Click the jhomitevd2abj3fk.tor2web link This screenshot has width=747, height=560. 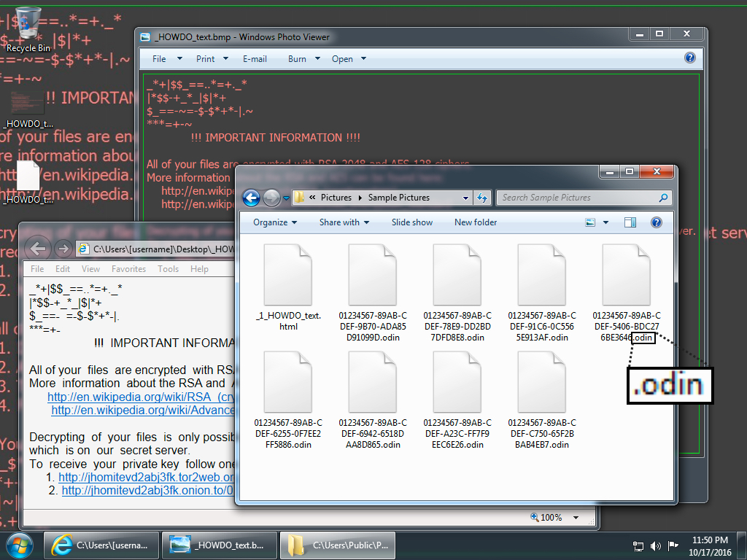tap(145, 478)
